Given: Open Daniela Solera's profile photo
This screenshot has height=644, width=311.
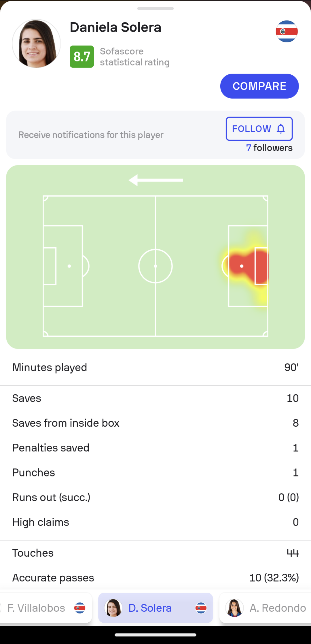Looking at the screenshot, I should click(x=36, y=44).
